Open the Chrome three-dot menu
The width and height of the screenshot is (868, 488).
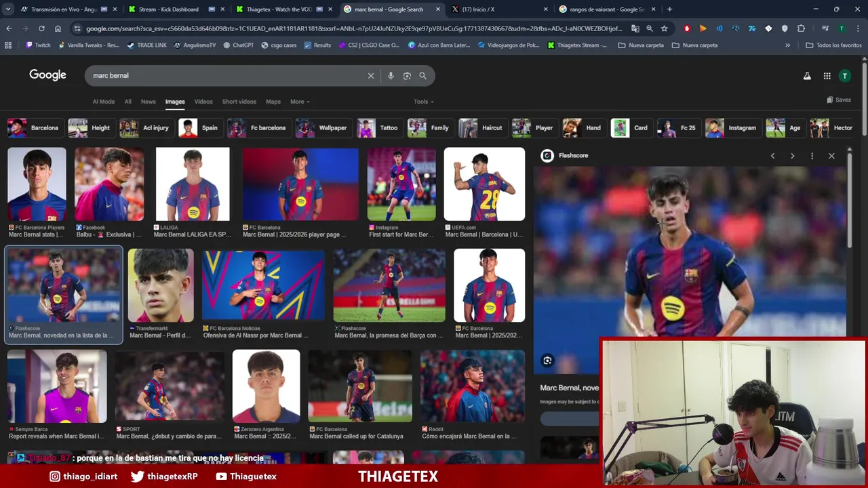(858, 28)
